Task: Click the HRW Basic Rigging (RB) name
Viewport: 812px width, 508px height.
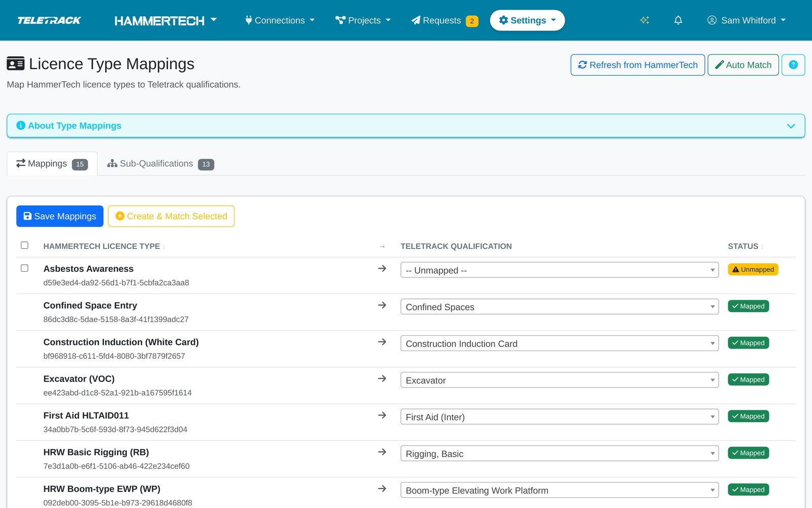Action: click(x=96, y=452)
